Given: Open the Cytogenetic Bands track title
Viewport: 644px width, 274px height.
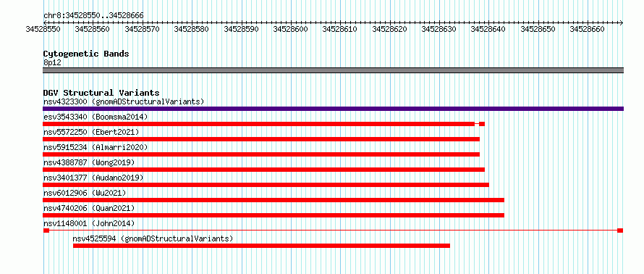Looking at the screenshot, I should point(86,54).
